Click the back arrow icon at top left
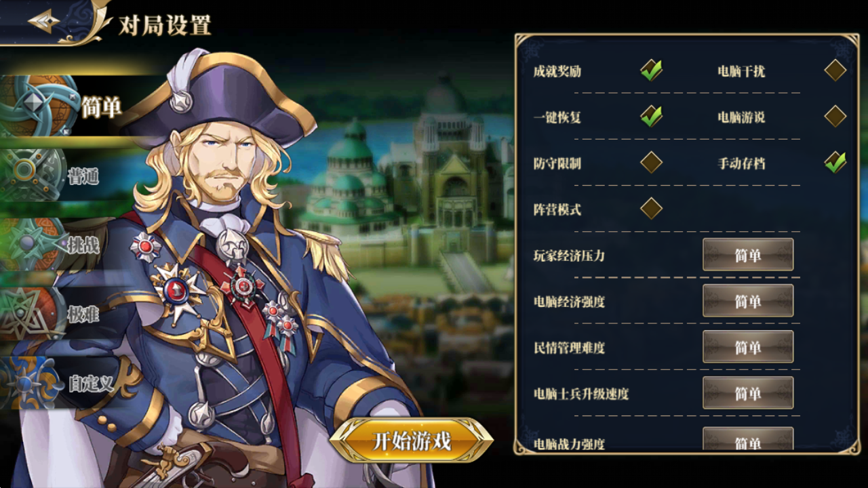The height and width of the screenshot is (488, 868). pos(44,22)
